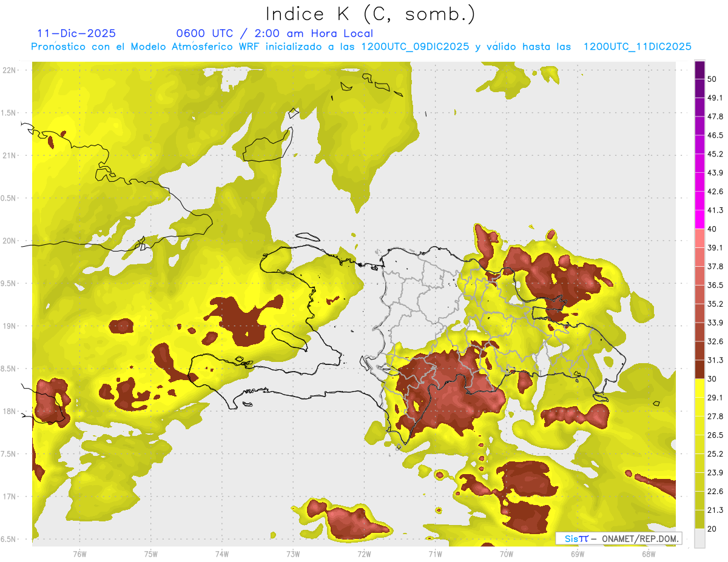The width and height of the screenshot is (728, 562).
Task: Click the '69W' longitude label
Action: (x=578, y=554)
